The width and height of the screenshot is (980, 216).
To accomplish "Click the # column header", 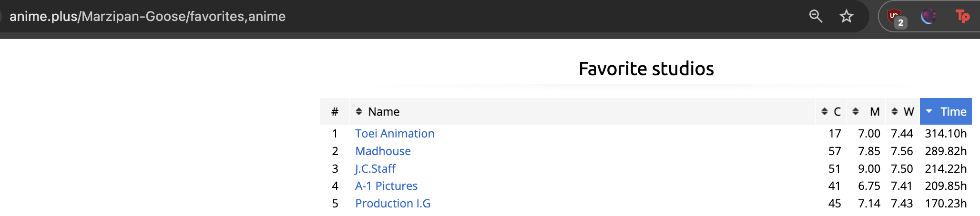I will [335, 112].
